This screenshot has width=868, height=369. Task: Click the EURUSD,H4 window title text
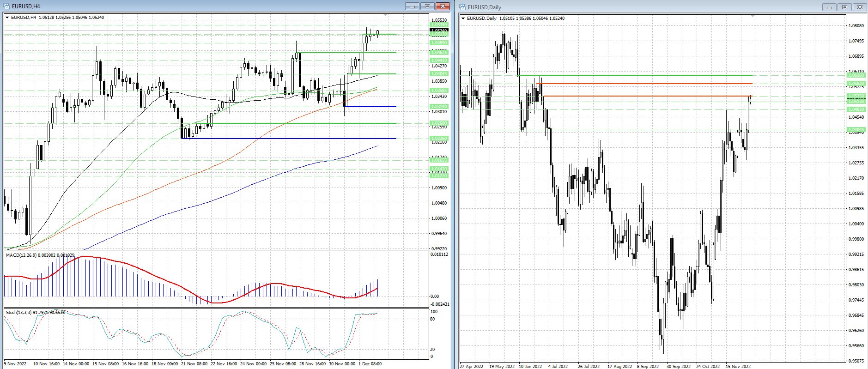coord(26,6)
